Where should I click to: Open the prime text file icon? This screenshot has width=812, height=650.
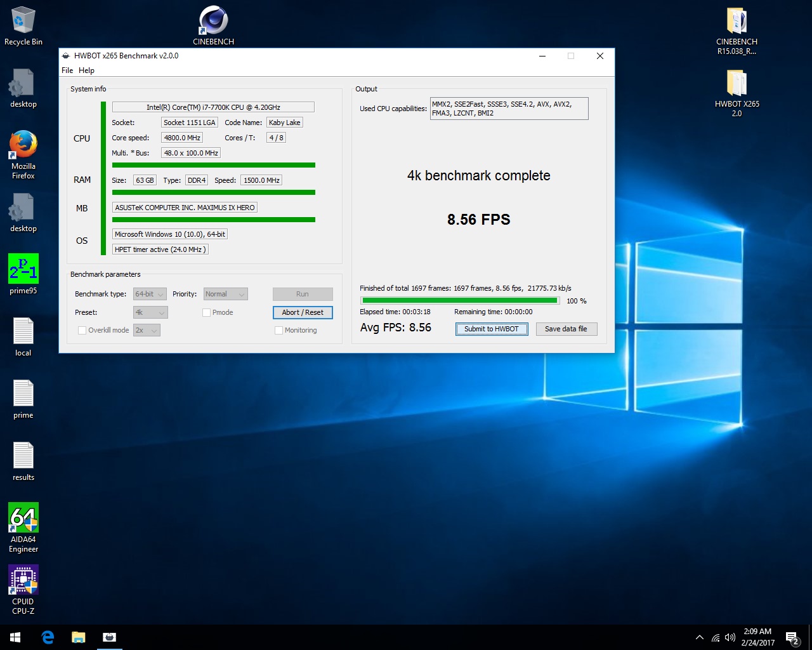23,399
